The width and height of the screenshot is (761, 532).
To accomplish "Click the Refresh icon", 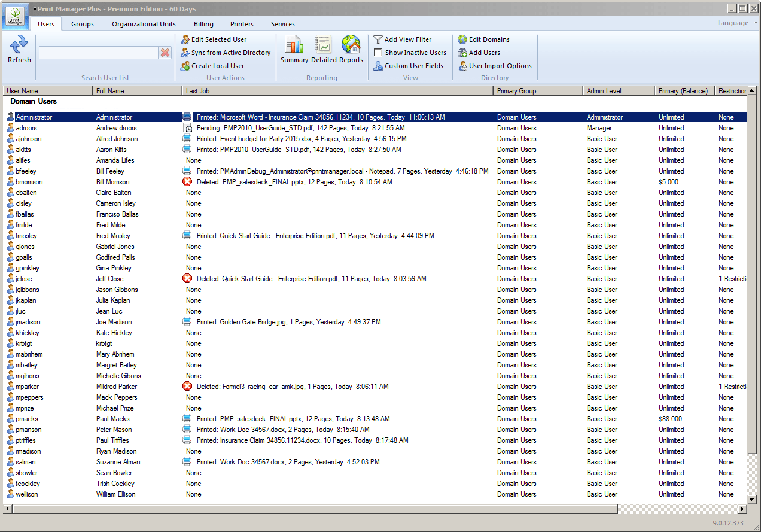I will point(19,49).
